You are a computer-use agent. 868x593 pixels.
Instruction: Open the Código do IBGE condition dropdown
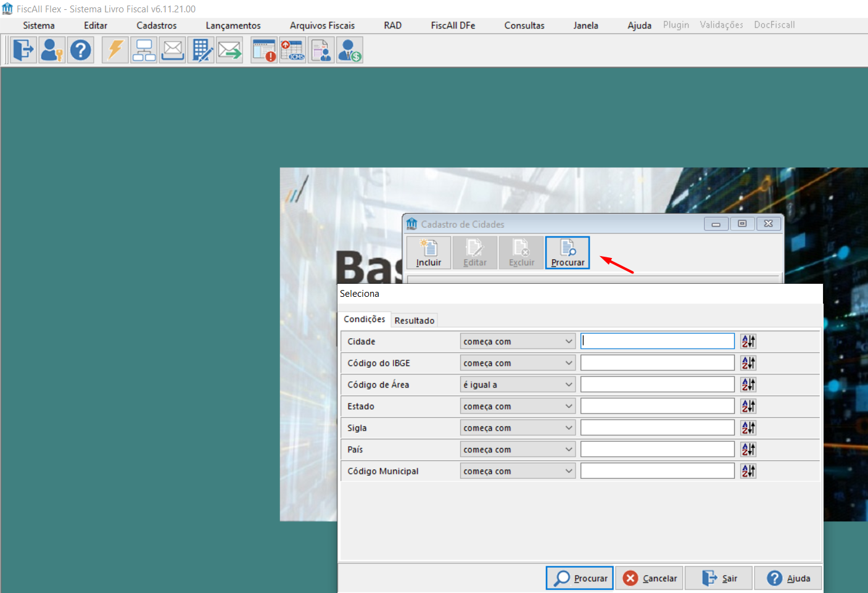[x=518, y=363]
